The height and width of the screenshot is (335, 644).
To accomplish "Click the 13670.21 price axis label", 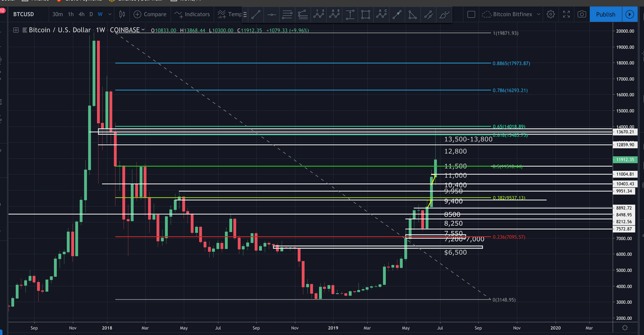I will (625, 131).
